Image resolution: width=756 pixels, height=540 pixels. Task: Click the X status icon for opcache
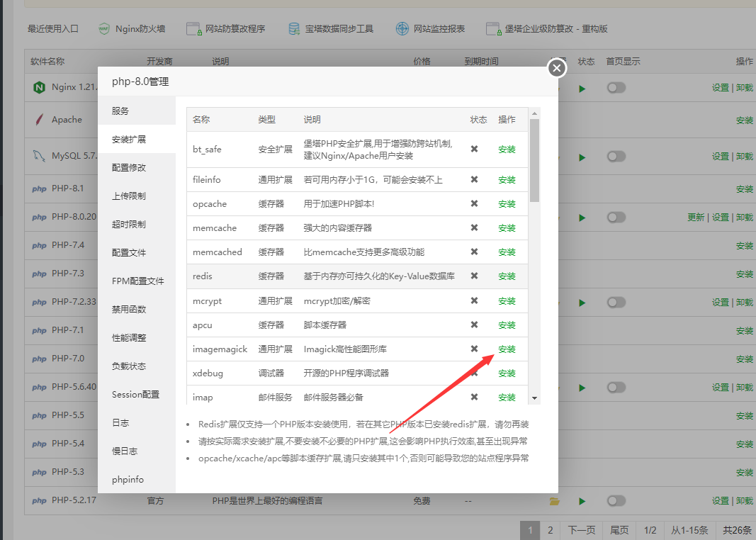[475, 203]
